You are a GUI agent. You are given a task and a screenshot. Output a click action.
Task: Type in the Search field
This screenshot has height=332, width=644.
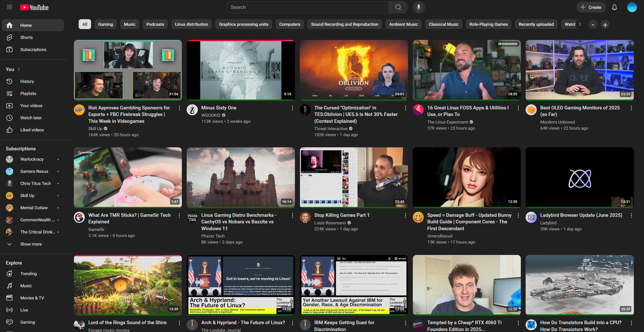(x=307, y=7)
